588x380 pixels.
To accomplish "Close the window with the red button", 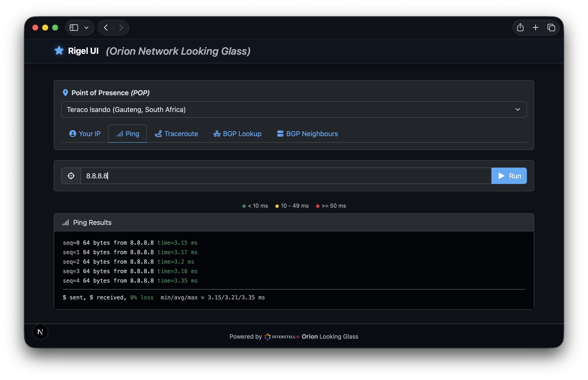I will 35,28.
